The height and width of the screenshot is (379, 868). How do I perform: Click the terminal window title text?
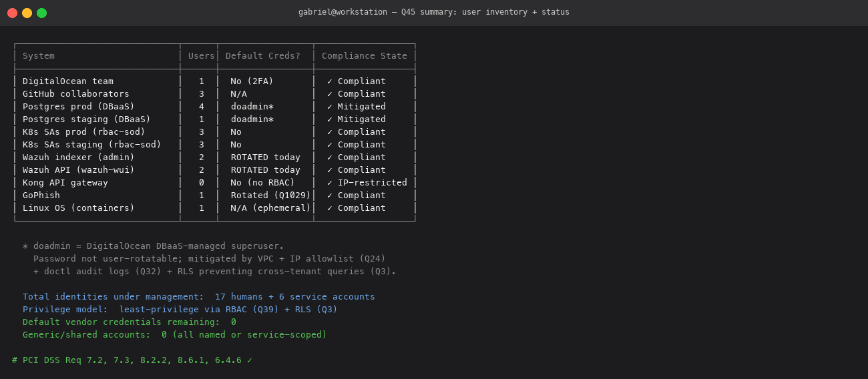[434, 12]
